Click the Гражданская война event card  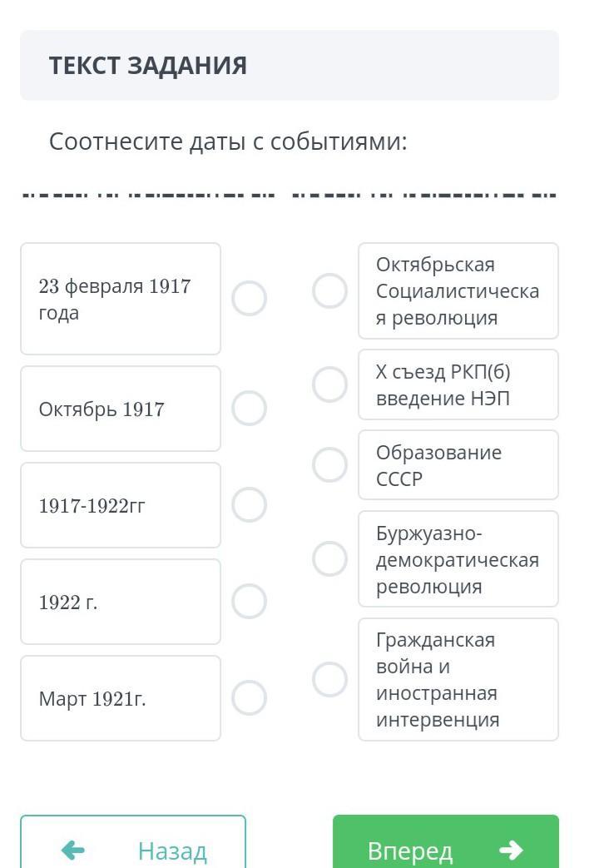point(458,679)
